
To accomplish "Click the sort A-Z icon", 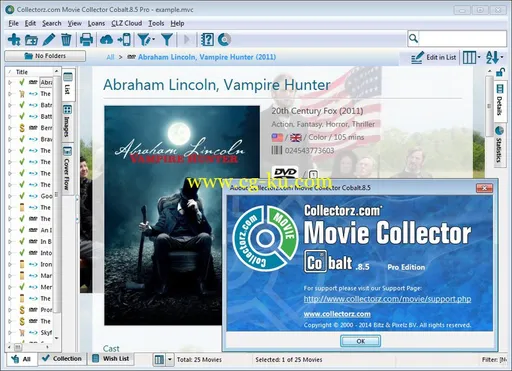I will click(492, 57).
